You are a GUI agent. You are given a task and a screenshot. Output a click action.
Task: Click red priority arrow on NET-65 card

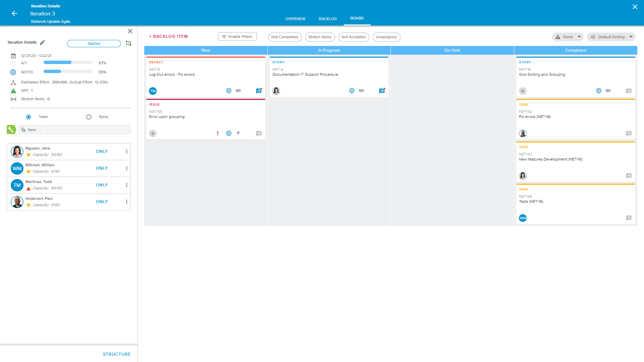pos(218,133)
